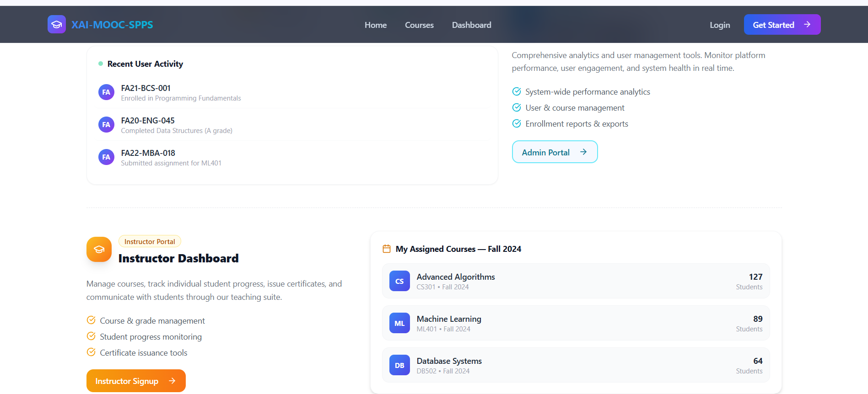Open the Machine Learning course title

pos(449,319)
